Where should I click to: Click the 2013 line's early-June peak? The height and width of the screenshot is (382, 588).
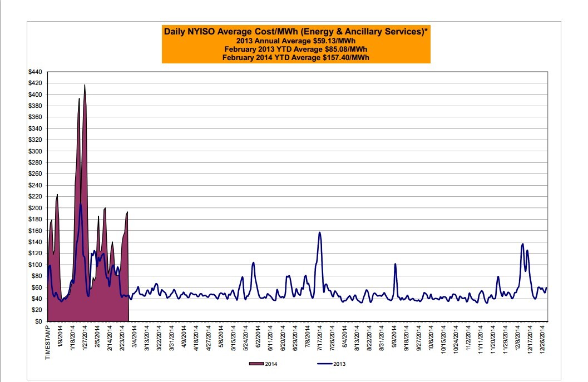click(254, 262)
